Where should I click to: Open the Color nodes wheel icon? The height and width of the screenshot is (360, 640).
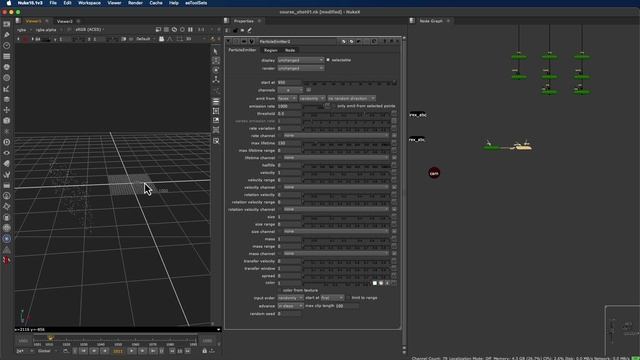pos(7,67)
